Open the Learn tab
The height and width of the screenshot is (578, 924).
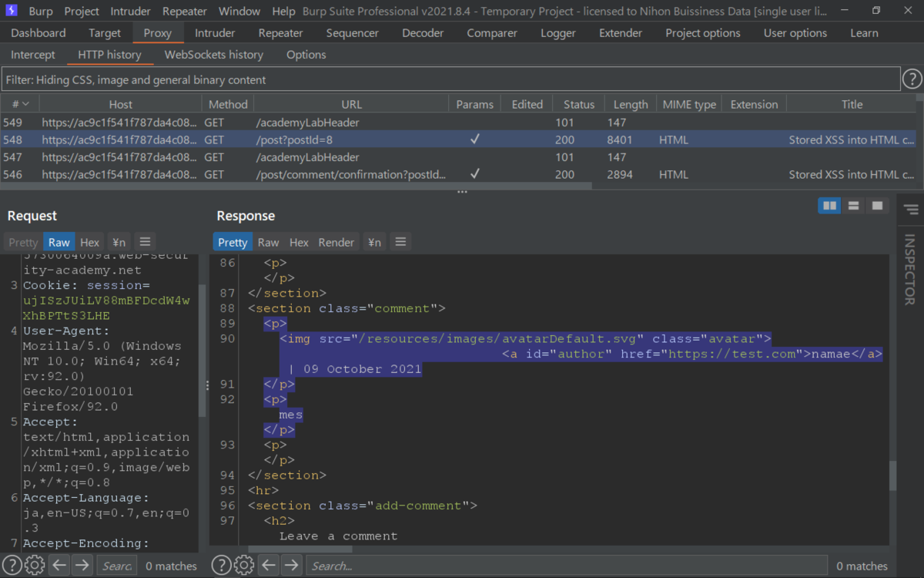864,33
